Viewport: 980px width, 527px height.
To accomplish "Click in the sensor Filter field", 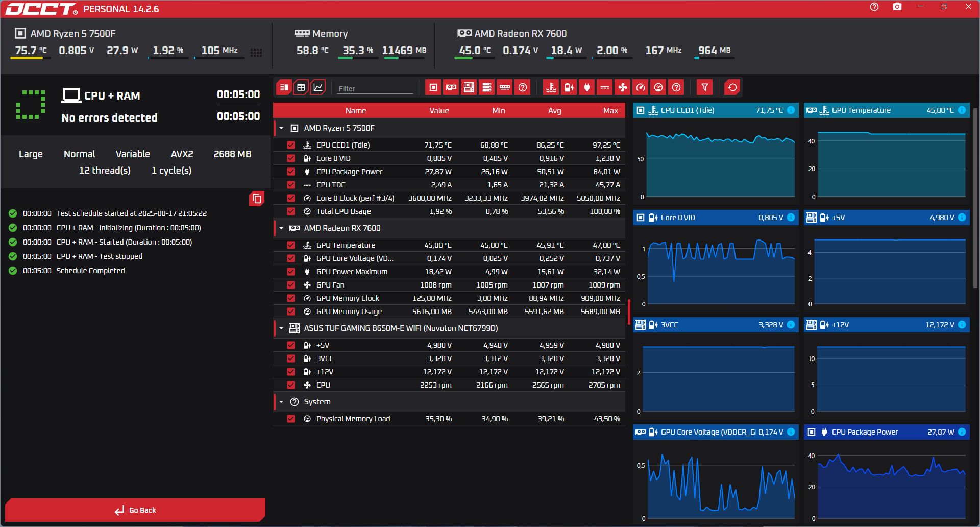I will 375,88.
